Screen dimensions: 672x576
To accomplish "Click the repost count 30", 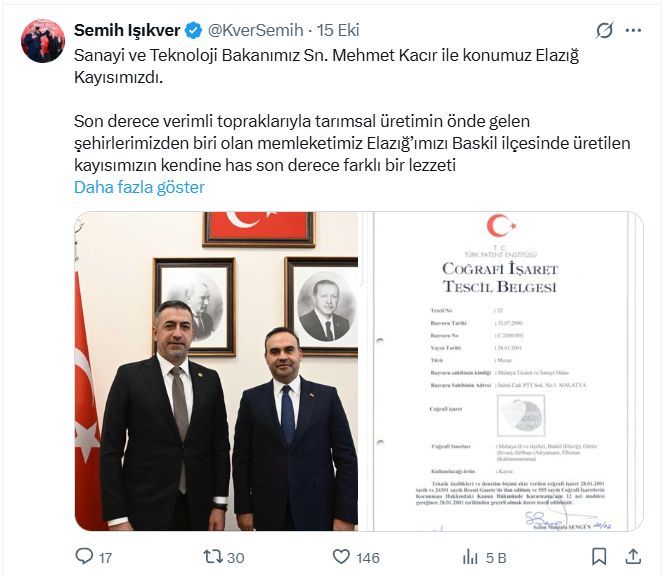I will [x=236, y=558].
